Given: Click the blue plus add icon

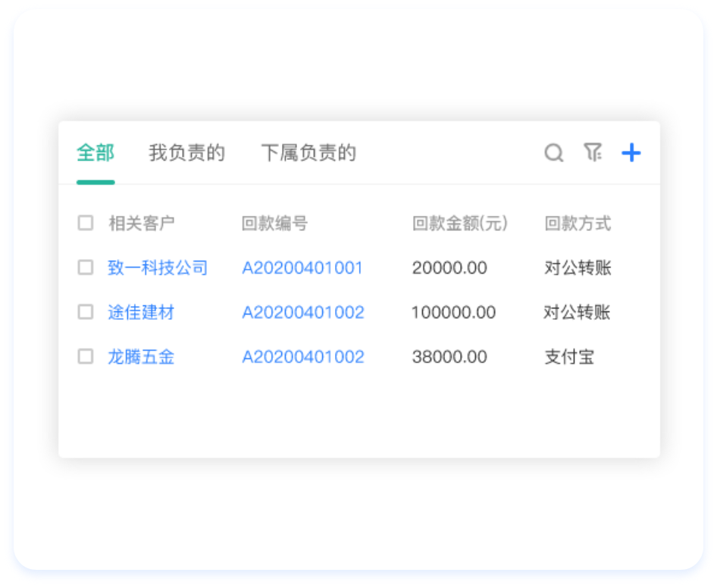Looking at the screenshot, I should [631, 153].
